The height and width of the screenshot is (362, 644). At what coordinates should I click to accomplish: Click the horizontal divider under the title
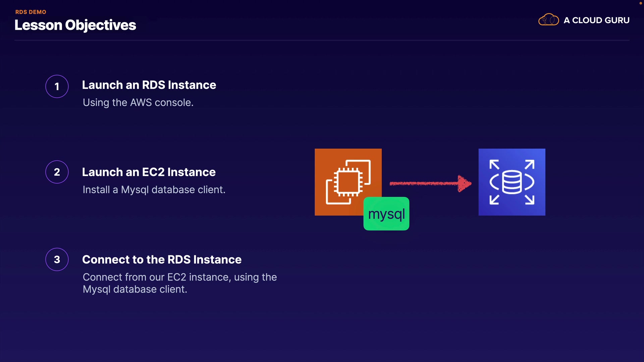tap(321, 40)
